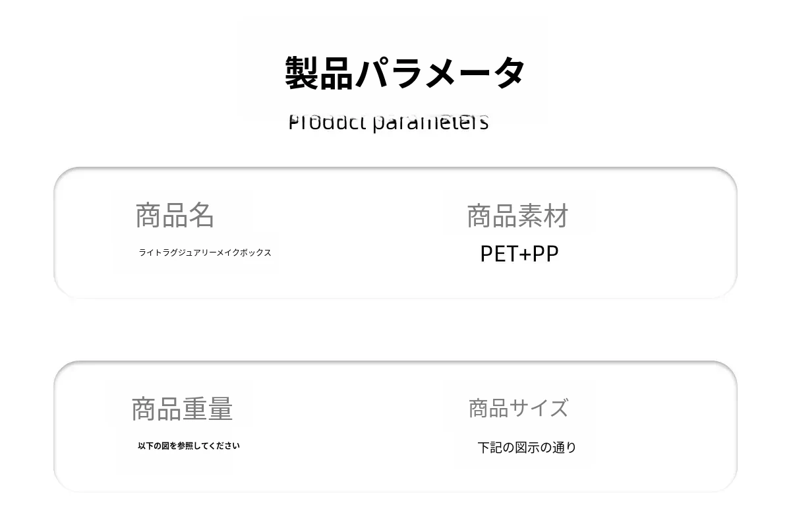Click the 下記の図示の通り size text
791x532 pixels.
pyautogui.click(x=527, y=448)
